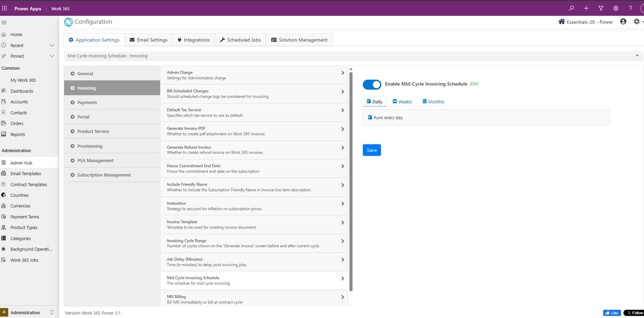Viewport: 644px width, 318px height.
Task: Click the Dashboards sidebar icon
Action: pos(4,91)
